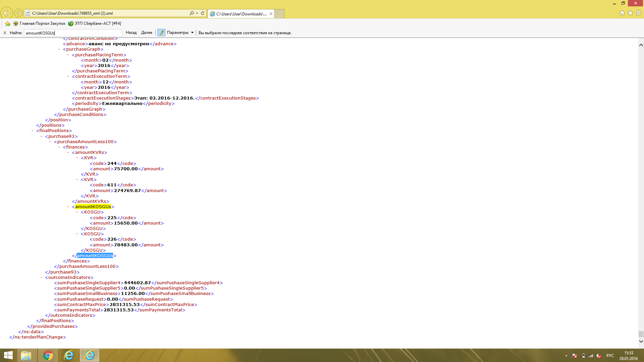Open the battery status tray icon
644x362 pixels.
(x=583, y=356)
